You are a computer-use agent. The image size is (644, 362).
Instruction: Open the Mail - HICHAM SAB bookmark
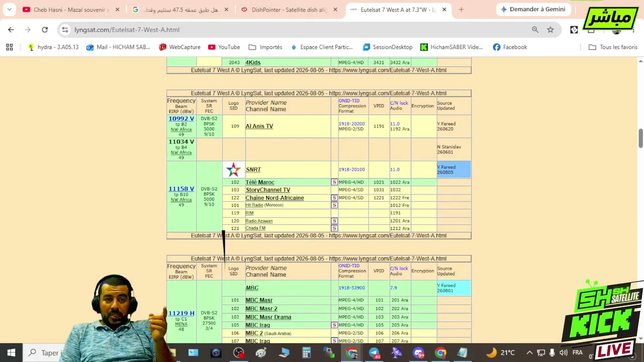tap(118, 47)
